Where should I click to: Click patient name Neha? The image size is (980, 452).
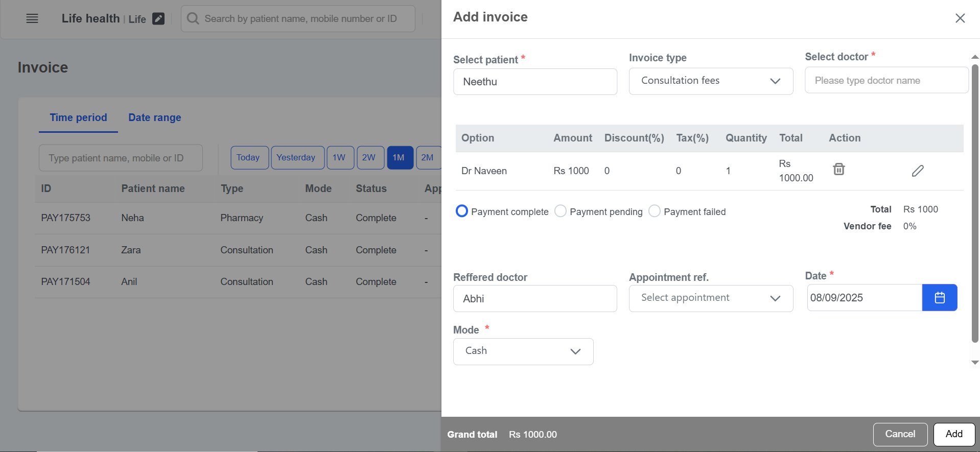click(132, 218)
